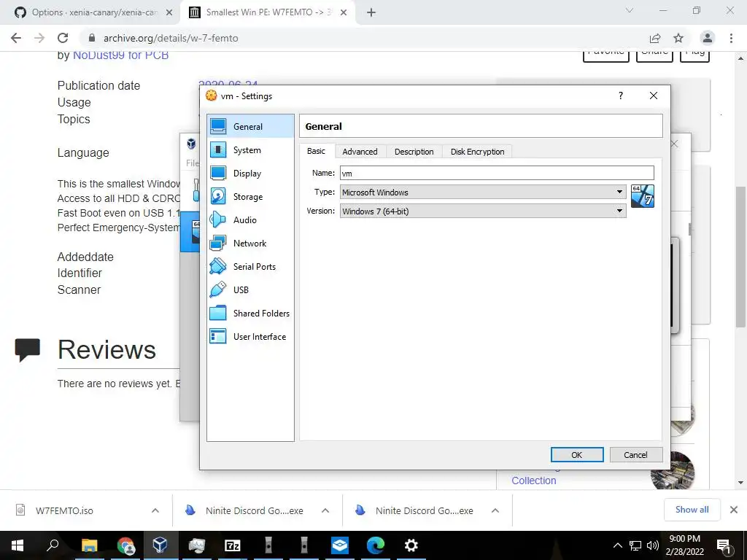
Task: Open the Shared Folders settings icon
Action: tap(218, 313)
